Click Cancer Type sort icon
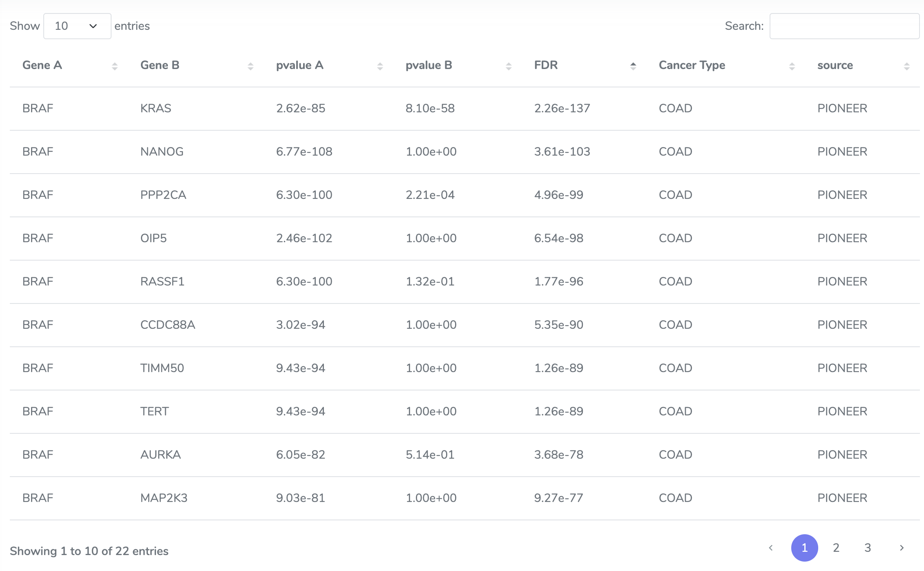Viewport: 924px width, 571px height. [x=792, y=66]
